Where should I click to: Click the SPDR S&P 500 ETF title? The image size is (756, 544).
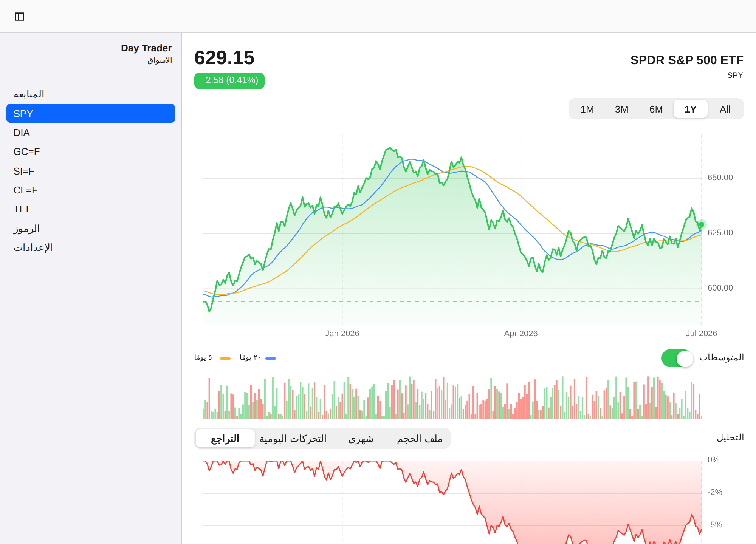point(687,60)
